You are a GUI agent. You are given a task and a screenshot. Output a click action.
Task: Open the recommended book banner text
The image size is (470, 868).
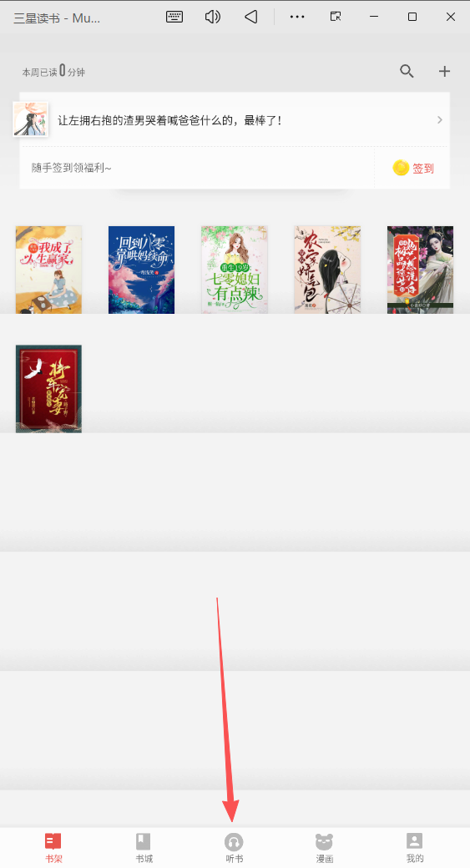(170, 120)
